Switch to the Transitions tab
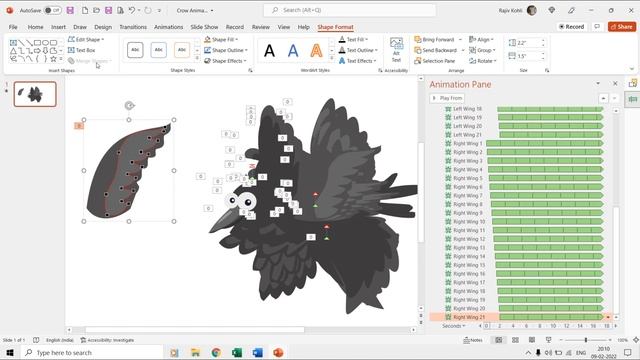This screenshot has height=360, width=640. tap(133, 27)
